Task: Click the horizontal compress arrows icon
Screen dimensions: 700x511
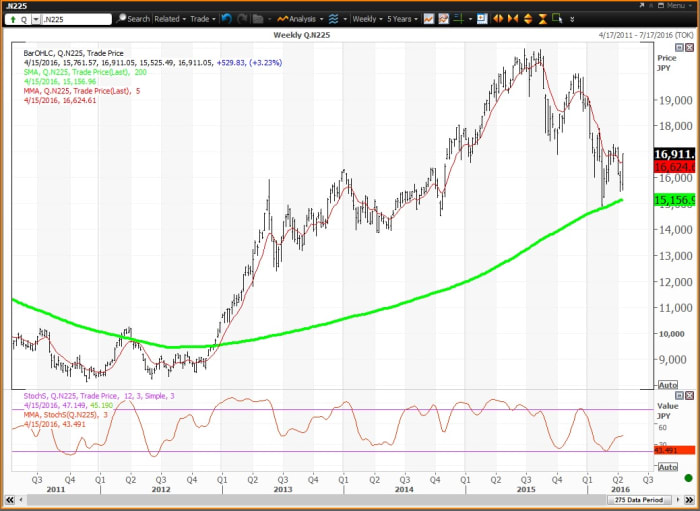Action: pyautogui.click(x=513, y=18)
